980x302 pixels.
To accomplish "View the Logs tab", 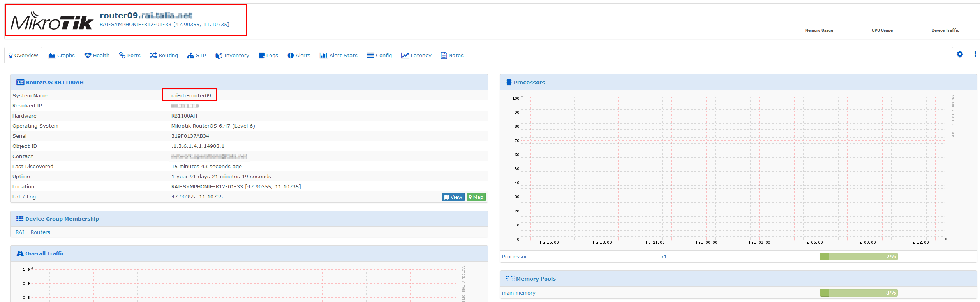I will pos(268,55).
